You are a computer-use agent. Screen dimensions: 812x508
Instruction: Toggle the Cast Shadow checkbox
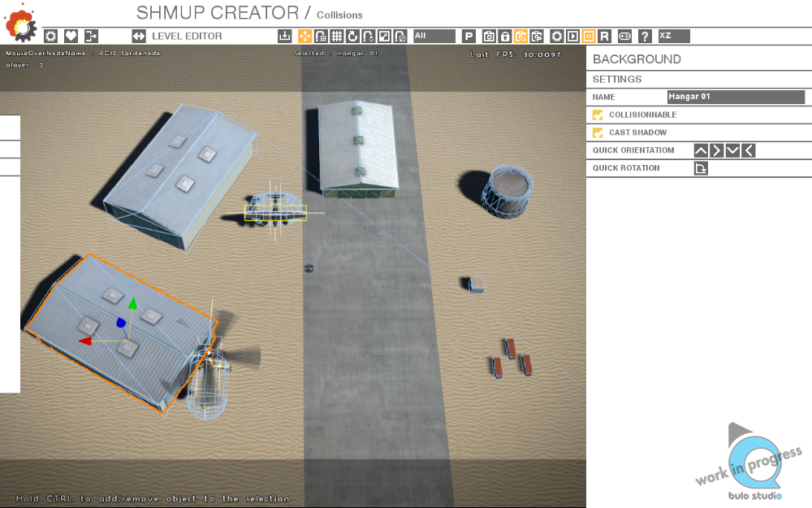(598, 132)
